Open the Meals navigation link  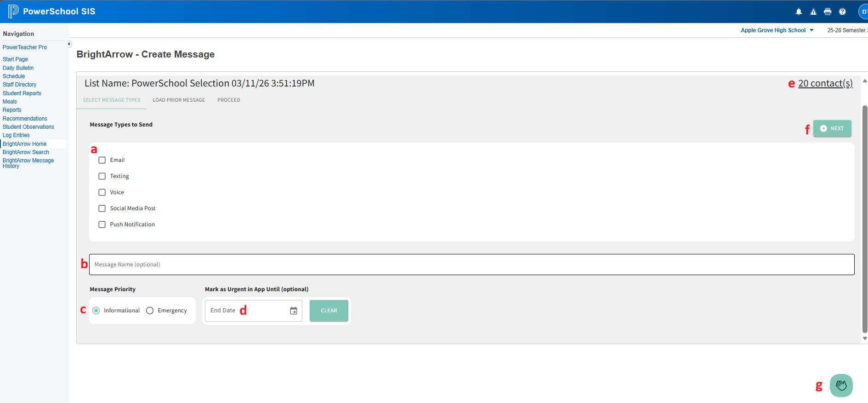point(10,102)
